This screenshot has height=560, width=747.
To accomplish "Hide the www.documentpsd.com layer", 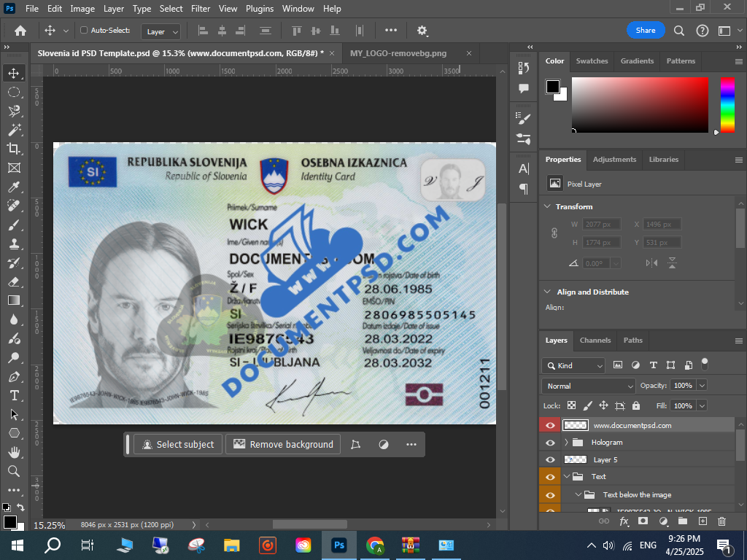I will (550, 425).
